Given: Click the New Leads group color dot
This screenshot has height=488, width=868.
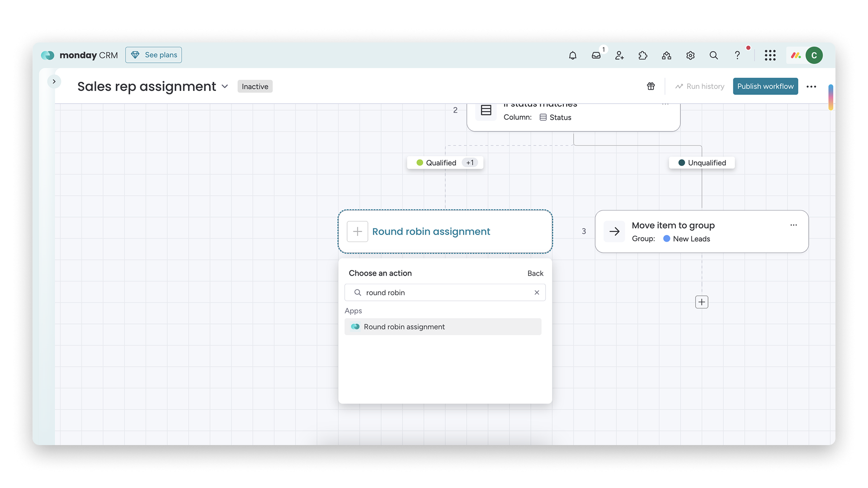Looking at the screenshot, I should coord(666,239).
